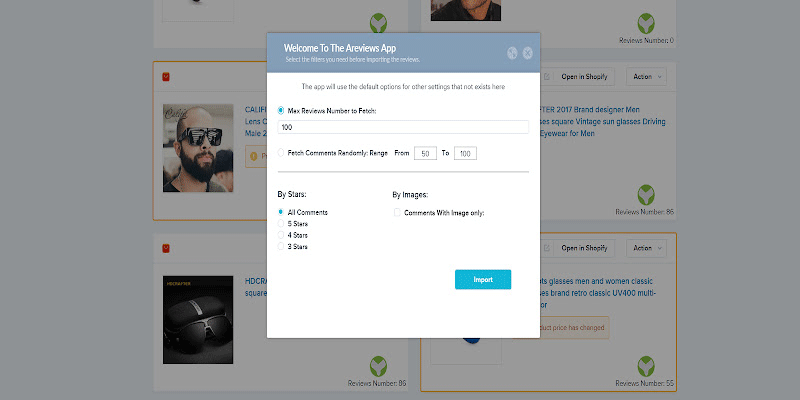Click the upper Open in Shopify button
The image size is (800, 400).
pyautogui.click(x=586, y=76)
